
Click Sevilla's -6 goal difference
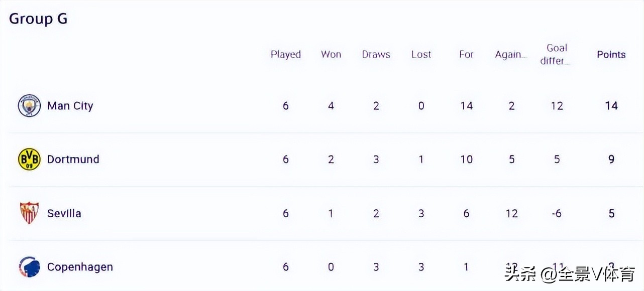(556, 213)
